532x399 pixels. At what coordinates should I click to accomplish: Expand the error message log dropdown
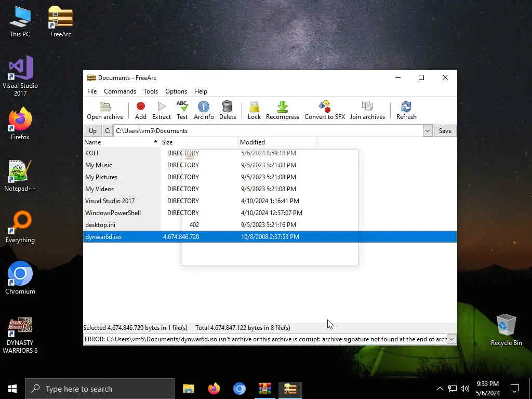click(x=451, y=339)
